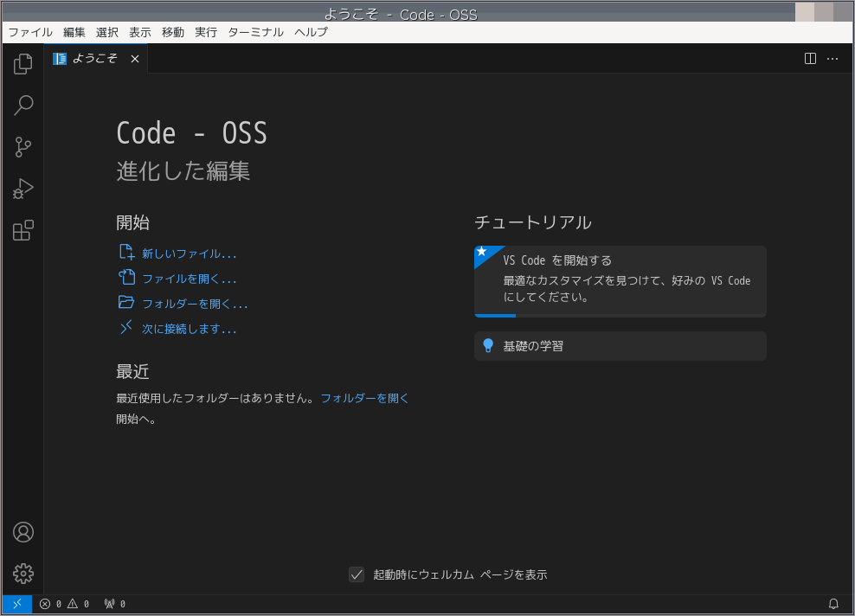Click the 次に接続します... link
This screenshot has height=616, width=855.
pos(190,329)
